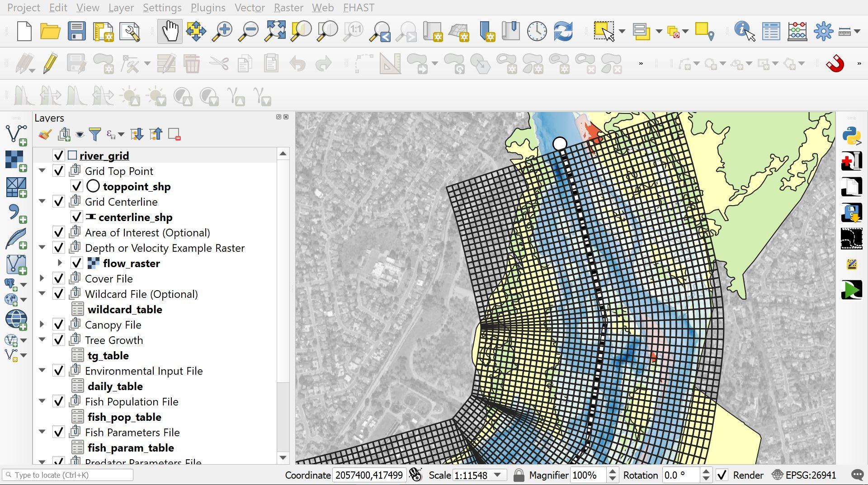The image size is (868, 485).
Task: Click the Layers panel scroll down arrow
Action: coord(283,458)
